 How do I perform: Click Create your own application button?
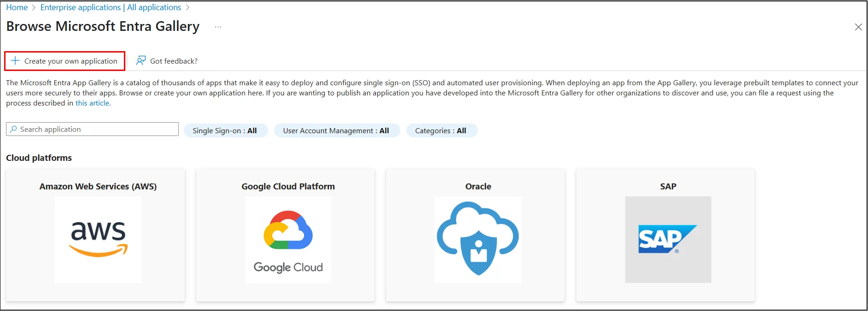[x=65, y=61]
